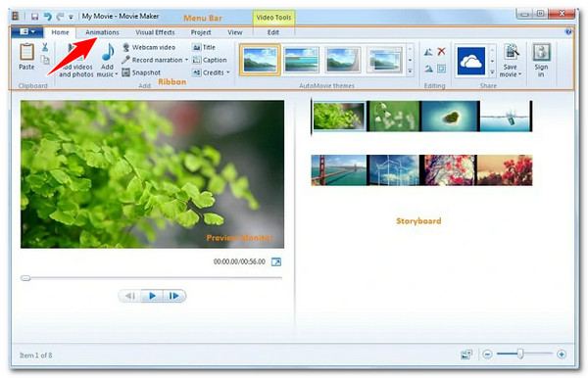The width and height of the screenshot is (588, 378).
Task: Expand the Share gallery options
Action: [492, 71]
